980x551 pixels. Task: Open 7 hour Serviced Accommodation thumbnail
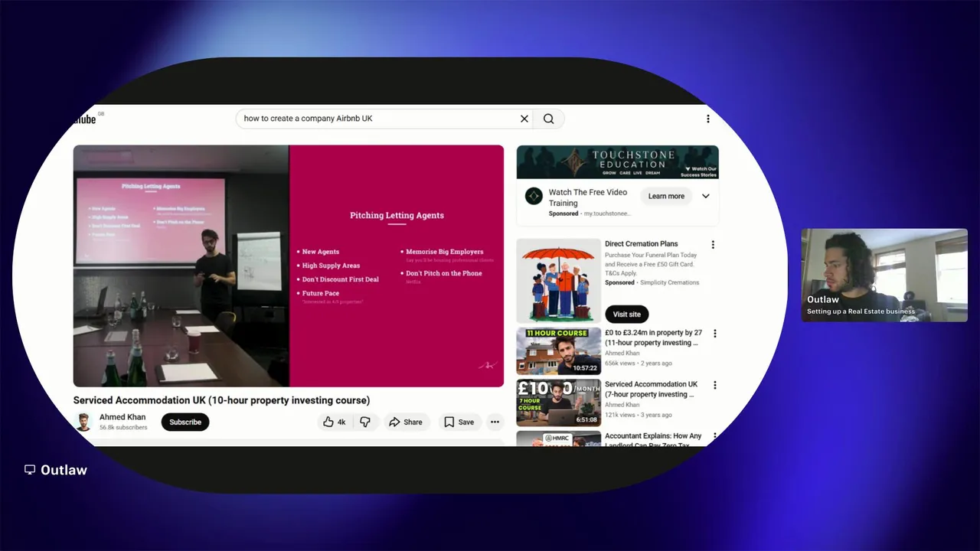pyautogui.click(x=559, y=403)
